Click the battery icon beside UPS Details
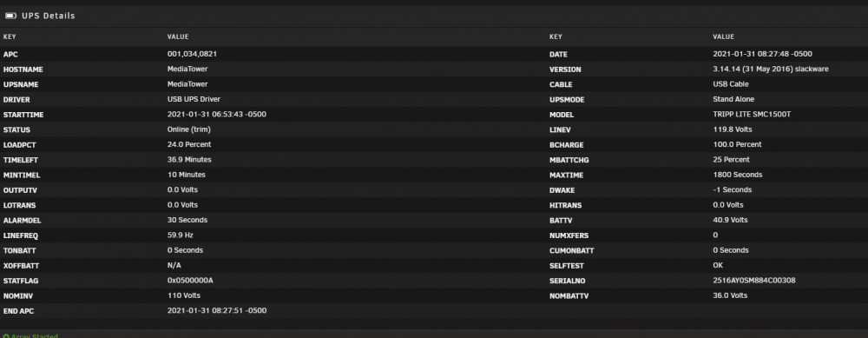 [10, 16]
